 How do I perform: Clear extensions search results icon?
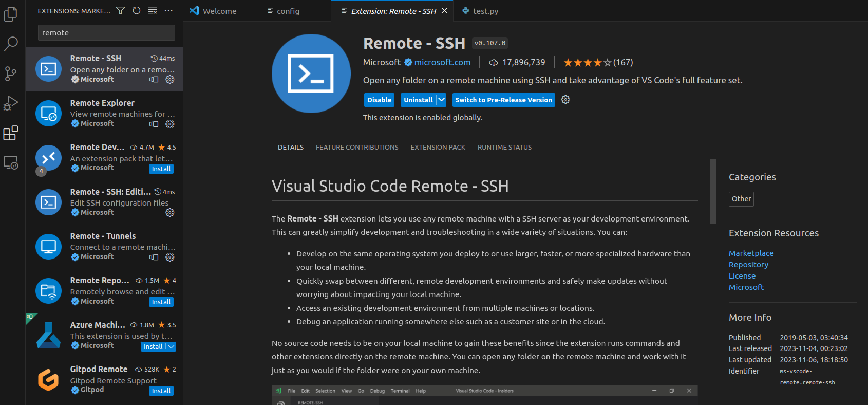(x=153, y=10)
